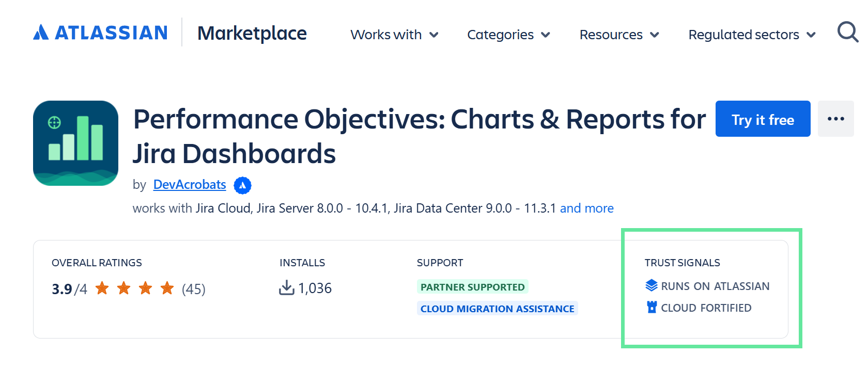Click the 'and more' compatibility link
The height and width of the screenshot is (370, 868).
click(x=587, y=208)
